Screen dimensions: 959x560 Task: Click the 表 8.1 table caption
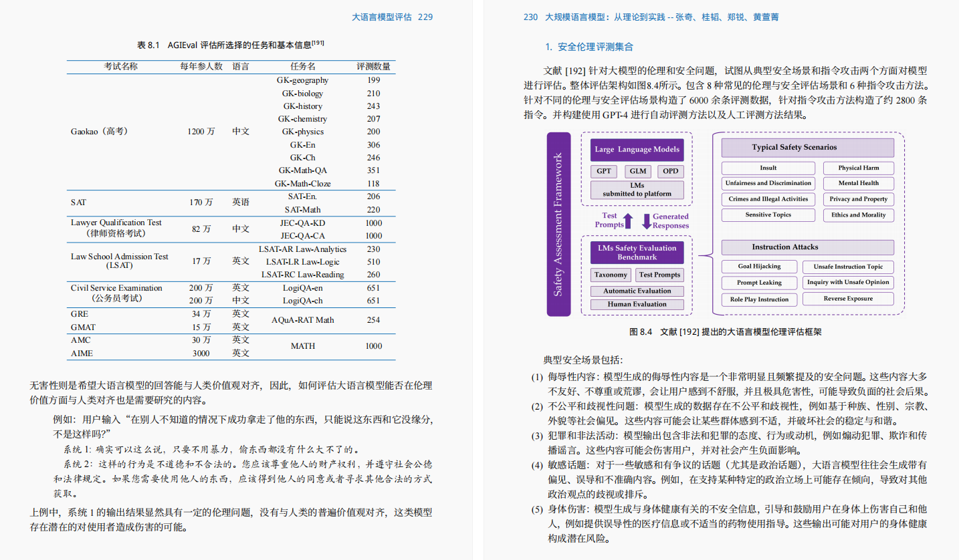point(231,45)
